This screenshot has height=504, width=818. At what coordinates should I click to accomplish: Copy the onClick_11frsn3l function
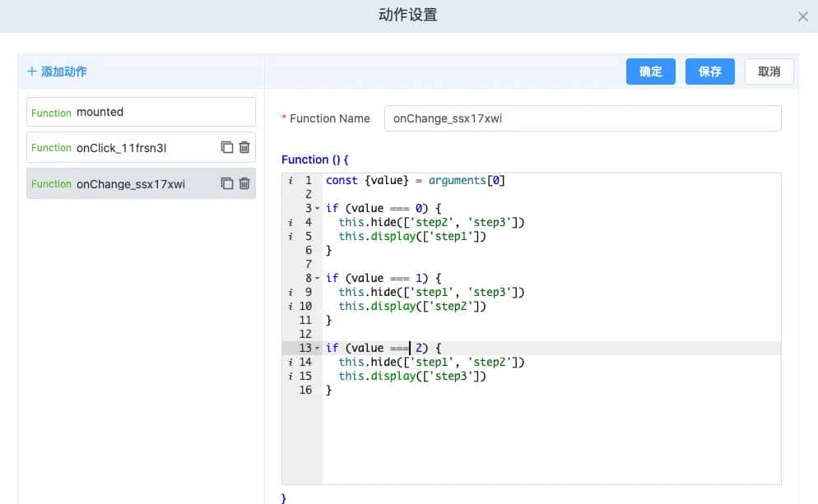click(227, 148)
